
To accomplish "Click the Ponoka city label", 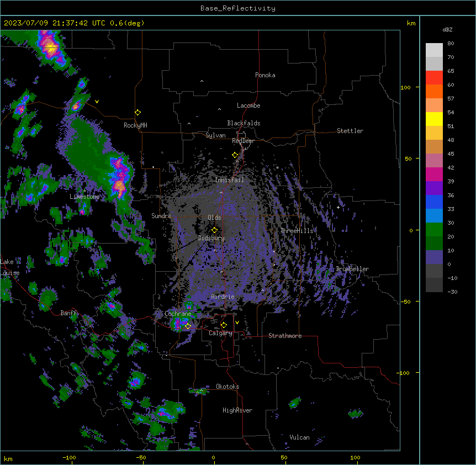I will (265, 75).
